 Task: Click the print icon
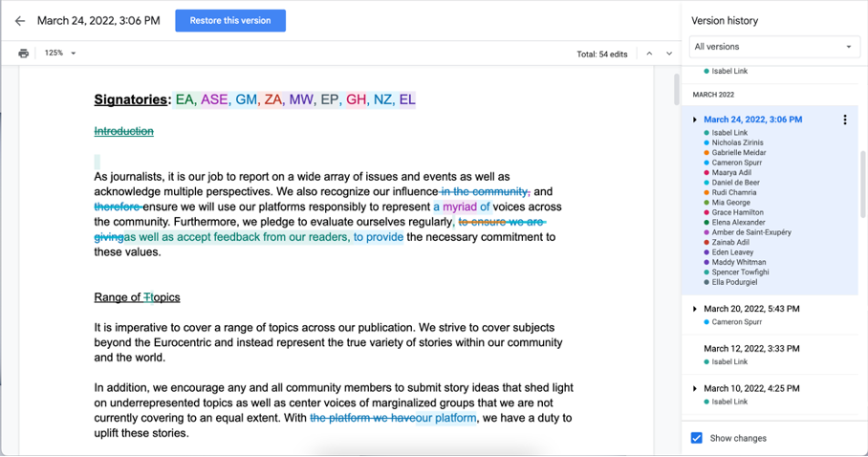(x=23, y=54)
